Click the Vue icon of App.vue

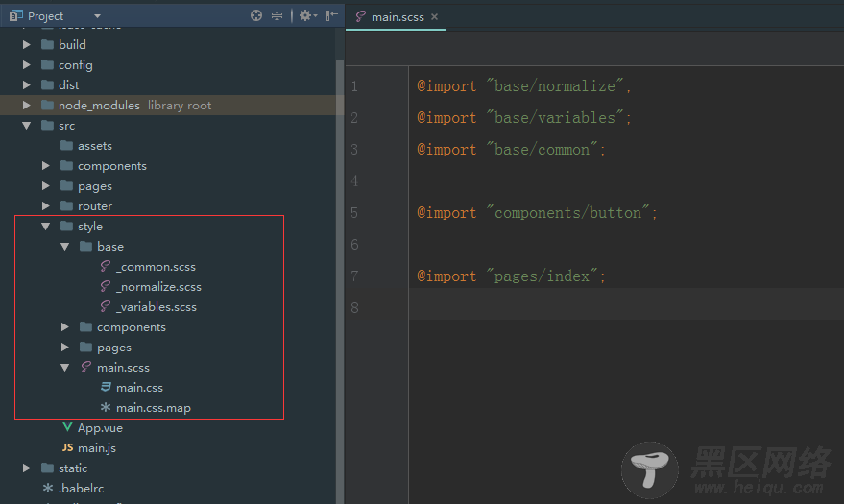coord(67,427)
